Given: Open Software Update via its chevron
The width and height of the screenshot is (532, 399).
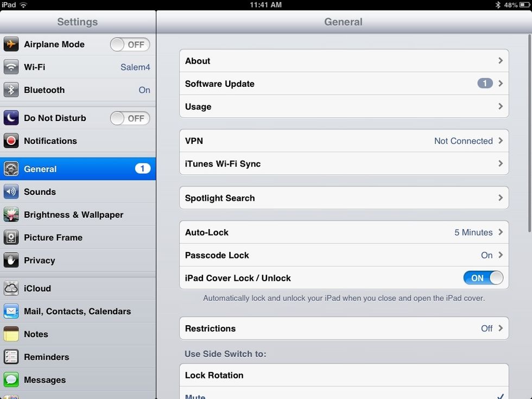Looking at the screenshot, I should (501, 84).
